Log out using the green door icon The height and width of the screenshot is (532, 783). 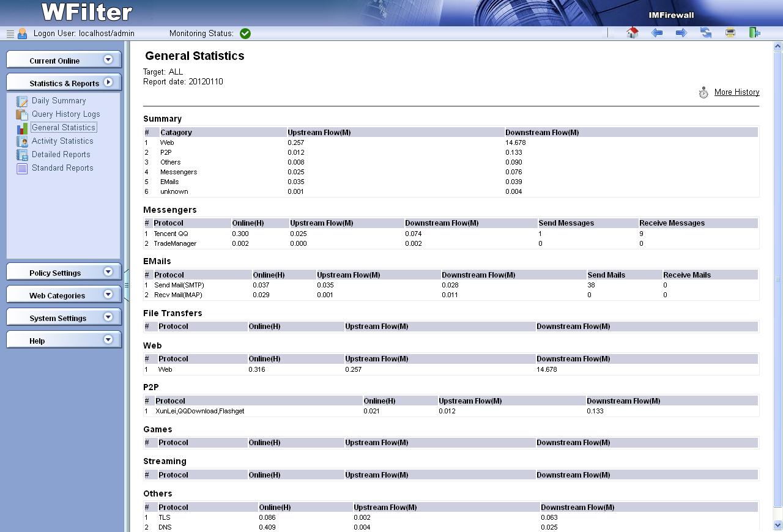point(754,33)
